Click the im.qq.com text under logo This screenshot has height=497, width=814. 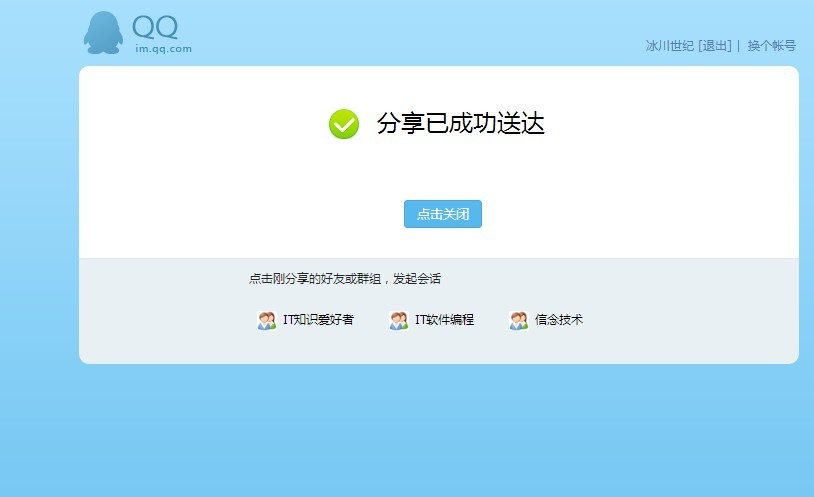point(163,48)
